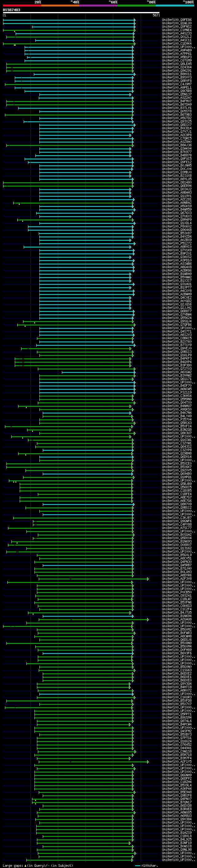Click the query end position 567
Image resolution: width=197 pixels, height=868 pixels.
click(x=155, y=15)
